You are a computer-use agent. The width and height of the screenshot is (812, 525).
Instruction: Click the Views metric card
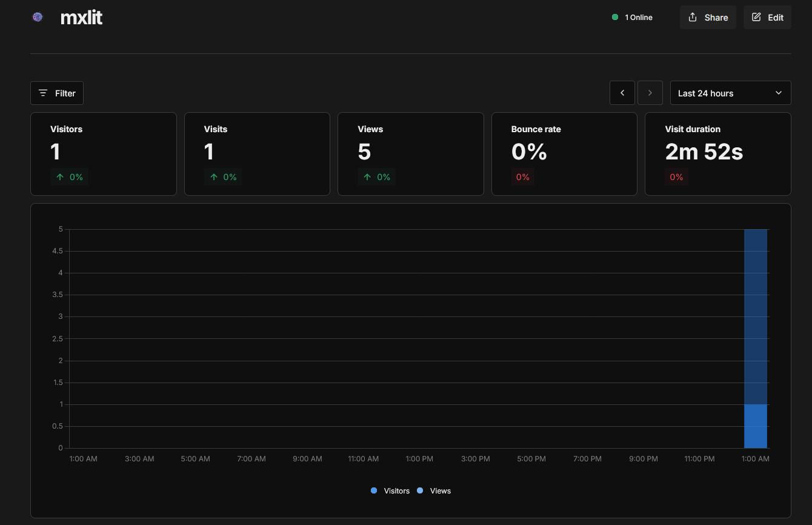tap(410, 153)
